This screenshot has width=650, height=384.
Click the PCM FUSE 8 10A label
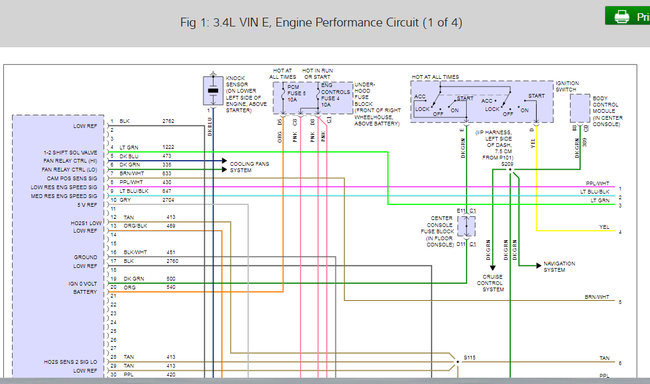pyautogui.click(x=296, y=93)
